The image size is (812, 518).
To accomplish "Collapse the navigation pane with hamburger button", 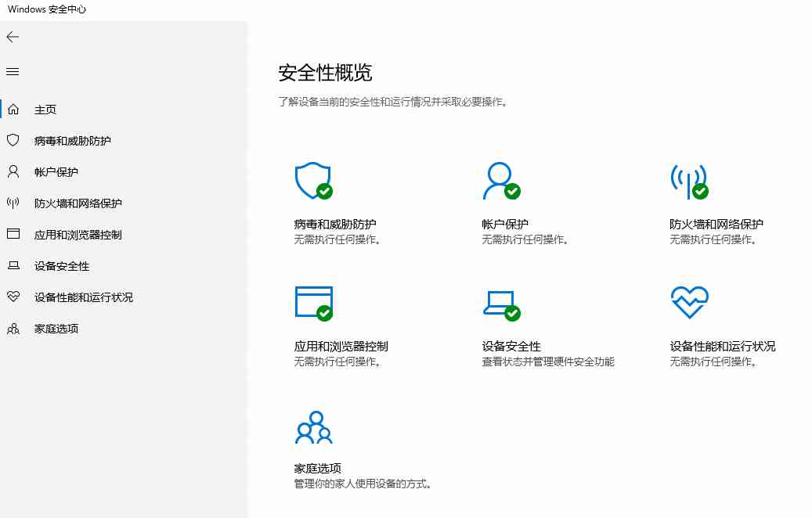I will click(12, 71).
